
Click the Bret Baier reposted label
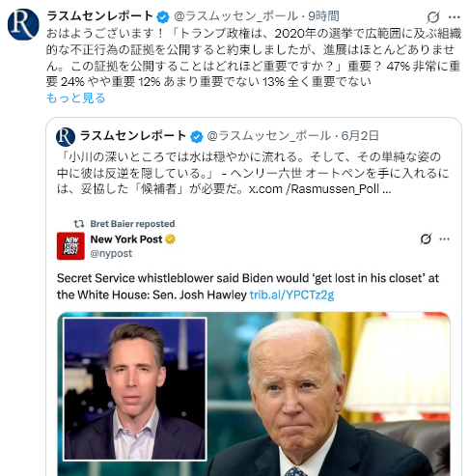(132, 224)
